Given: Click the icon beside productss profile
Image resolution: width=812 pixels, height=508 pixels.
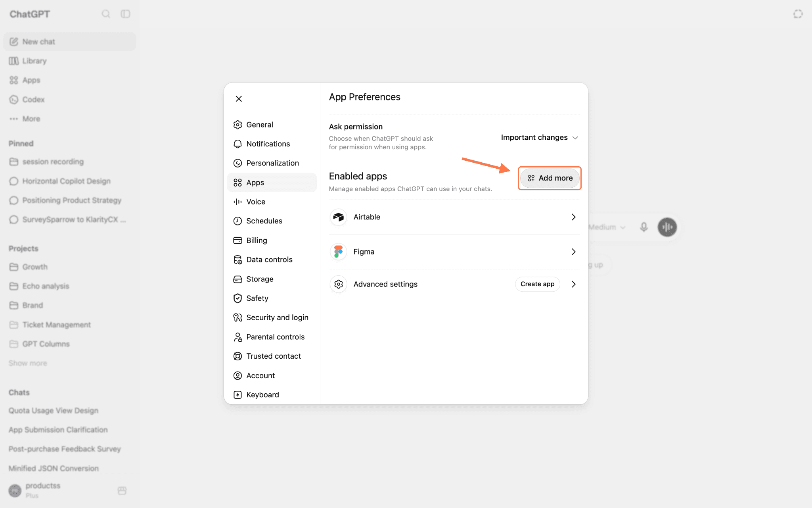Looking at the screenshot, I should click(x=122, y=491).
